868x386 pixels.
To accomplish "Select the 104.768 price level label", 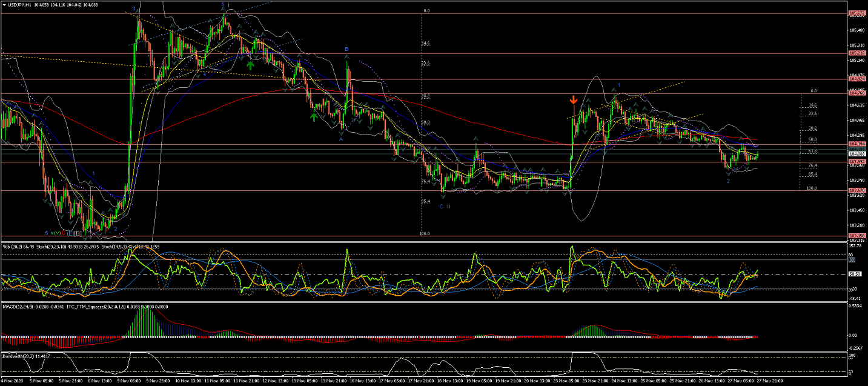I will pyautogui.click(x=856, y=93).
